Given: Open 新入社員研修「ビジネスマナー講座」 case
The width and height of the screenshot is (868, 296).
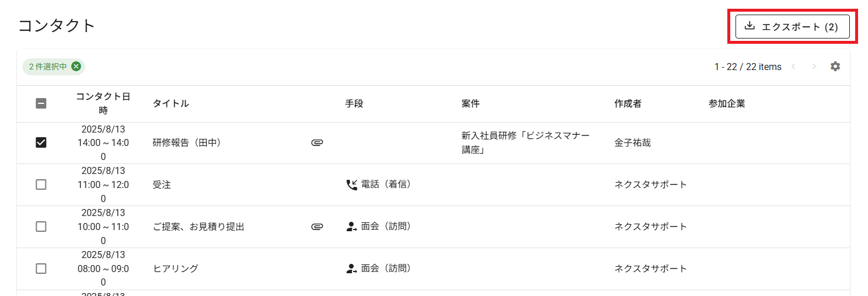Looking at the screenshot, I should pos(525,142).
